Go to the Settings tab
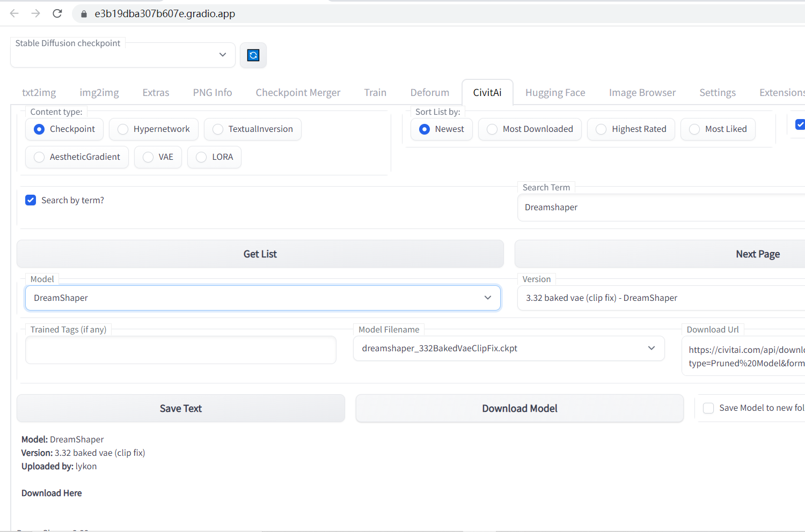Screen dimensions: 805x532 (718, 93)
